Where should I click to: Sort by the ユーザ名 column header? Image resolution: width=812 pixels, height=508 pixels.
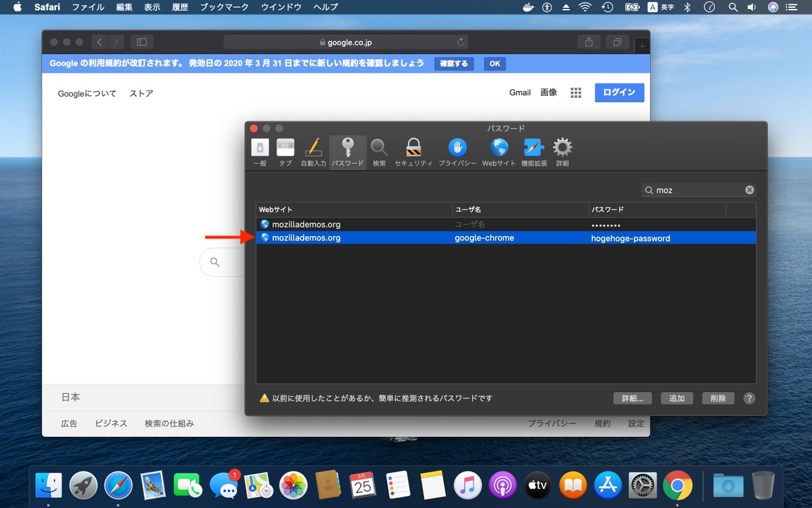pyautogui.click(x=521, y=210)
